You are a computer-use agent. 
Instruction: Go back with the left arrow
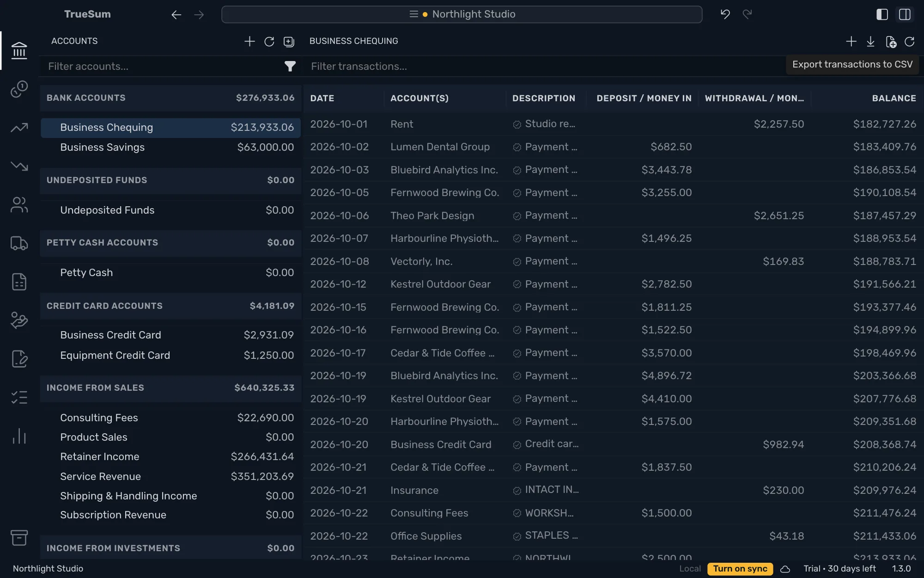(x=176, y=15)
